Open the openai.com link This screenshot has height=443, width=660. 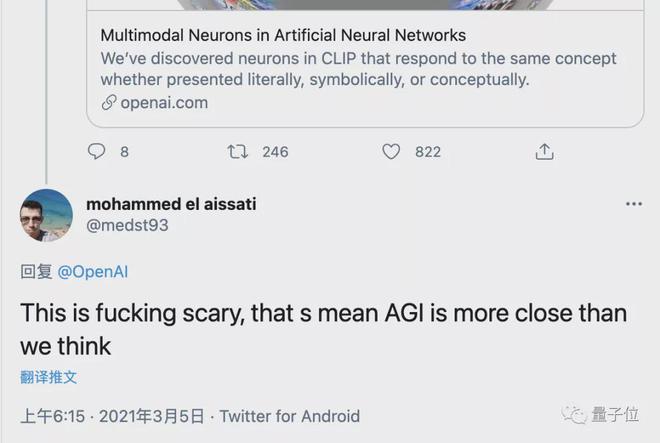point(164,103)
